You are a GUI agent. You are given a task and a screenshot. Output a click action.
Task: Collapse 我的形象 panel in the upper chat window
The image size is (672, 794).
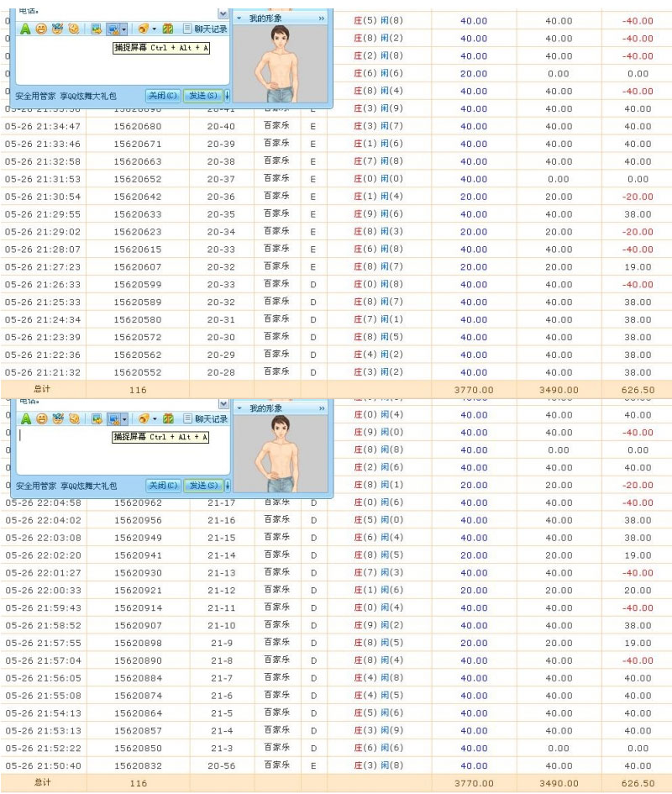[x=239, y=18]
